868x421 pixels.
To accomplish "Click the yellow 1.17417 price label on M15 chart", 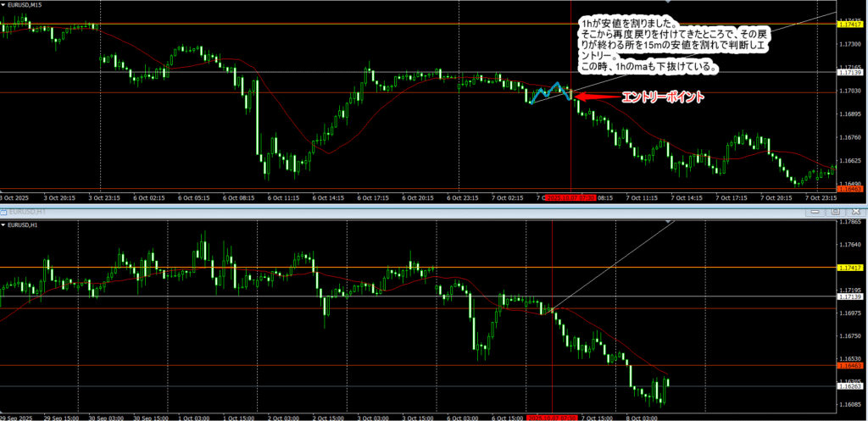I will 851,24.
